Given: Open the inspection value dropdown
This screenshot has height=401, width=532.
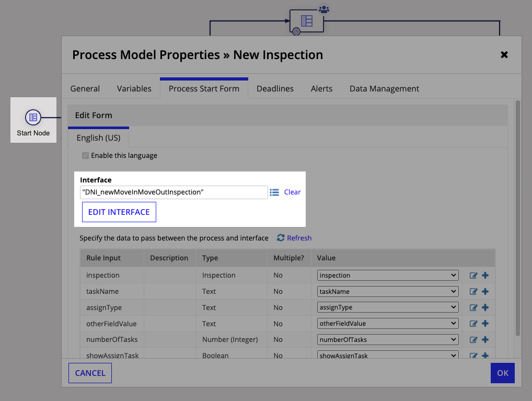Looking at the screenshot, I should 388,276.
